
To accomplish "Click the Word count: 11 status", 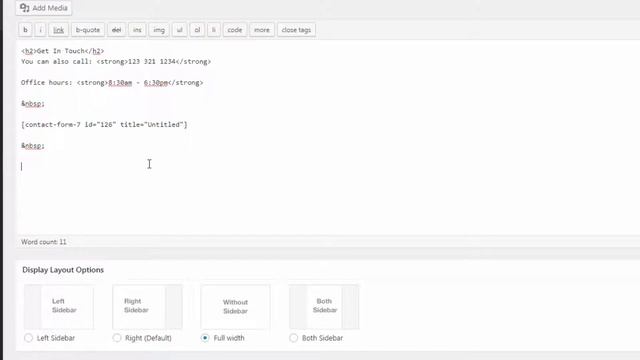I will 44,242.
